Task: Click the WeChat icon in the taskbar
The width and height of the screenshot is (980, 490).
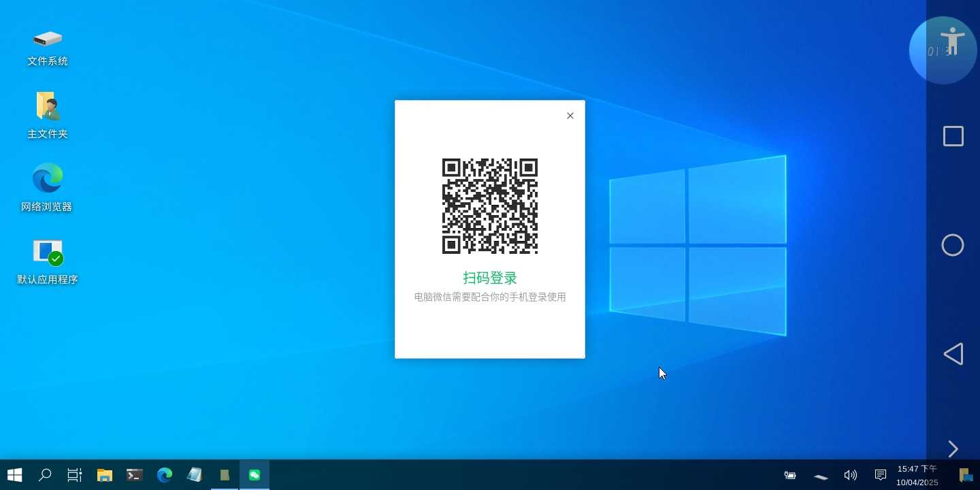Action: pos(255,475)
